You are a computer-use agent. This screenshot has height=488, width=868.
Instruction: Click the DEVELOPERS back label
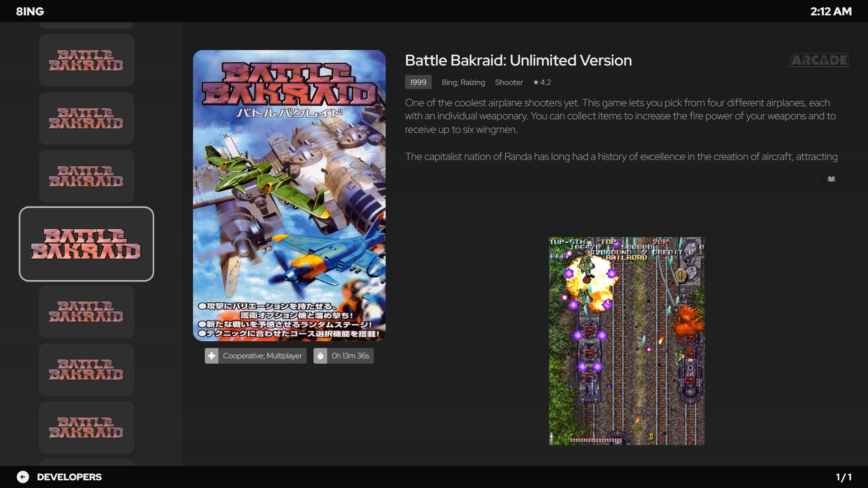[69, 477]
